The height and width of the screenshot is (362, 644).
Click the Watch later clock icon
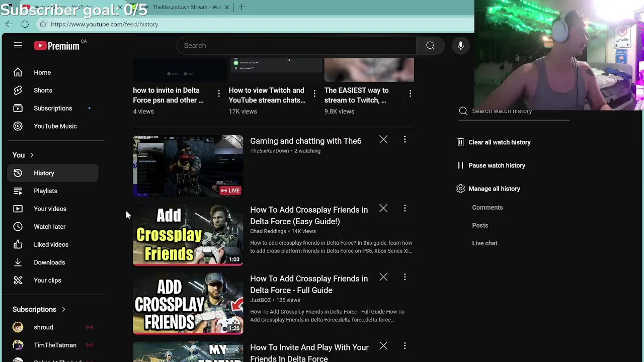coord(18,227)
